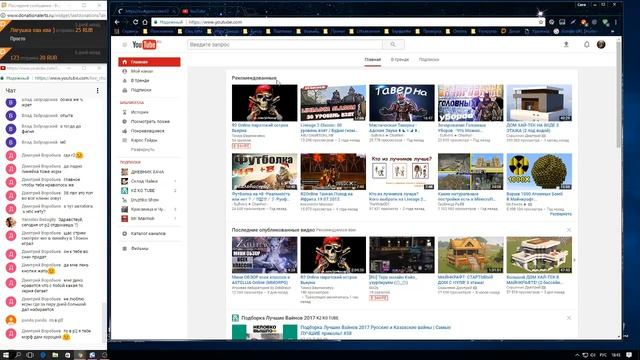
Task: Open Мини ОБЗОР всех классов ASTELLIA title
Action: tap(261, 280)
